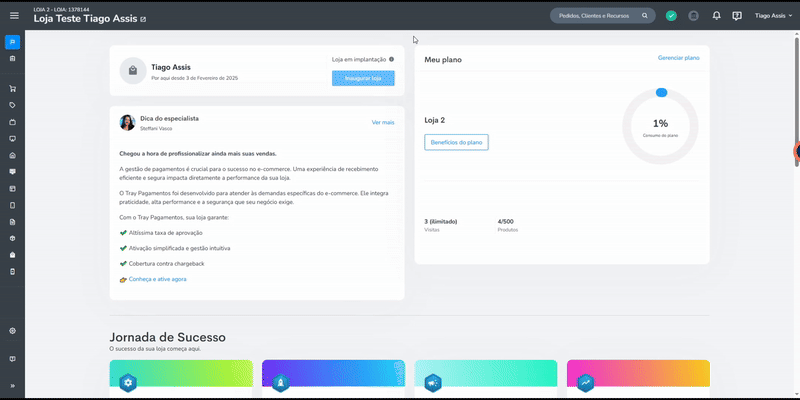Click the megaphone hexagon on the teal journey card
Viewport: 800px width, 400px height.
[433, 382]
